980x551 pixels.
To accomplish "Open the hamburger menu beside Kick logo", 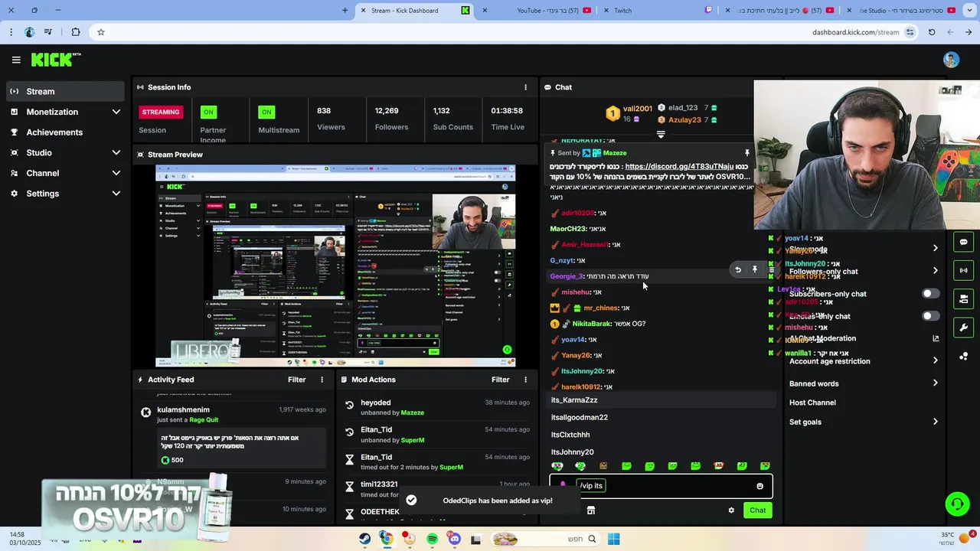I will click(x=16, y=60).
